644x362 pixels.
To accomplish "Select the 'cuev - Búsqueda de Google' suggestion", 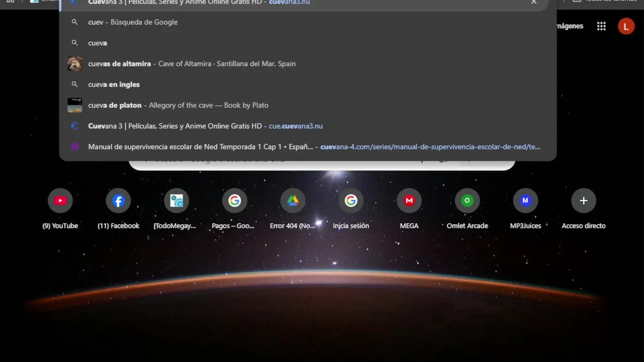I will tap(308, 22).
